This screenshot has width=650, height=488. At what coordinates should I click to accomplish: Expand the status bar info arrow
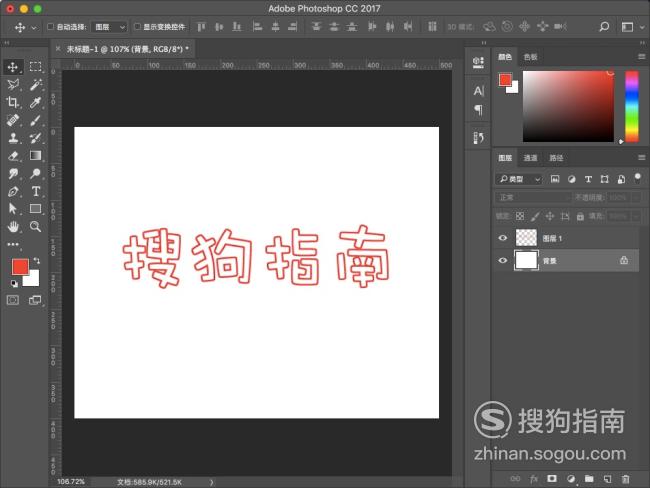coord(211,482)
